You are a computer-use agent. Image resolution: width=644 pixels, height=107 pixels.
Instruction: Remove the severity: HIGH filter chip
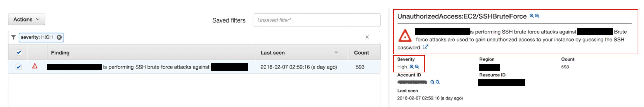(59, 37)
